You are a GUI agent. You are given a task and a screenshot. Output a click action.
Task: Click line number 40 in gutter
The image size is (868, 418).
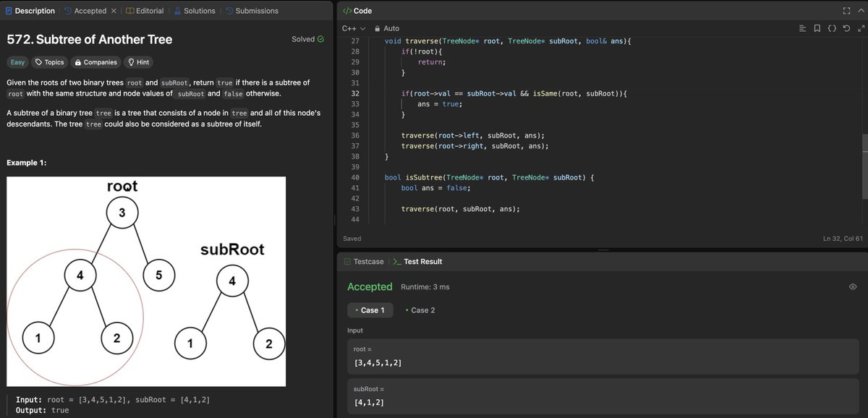coord(354,177)
